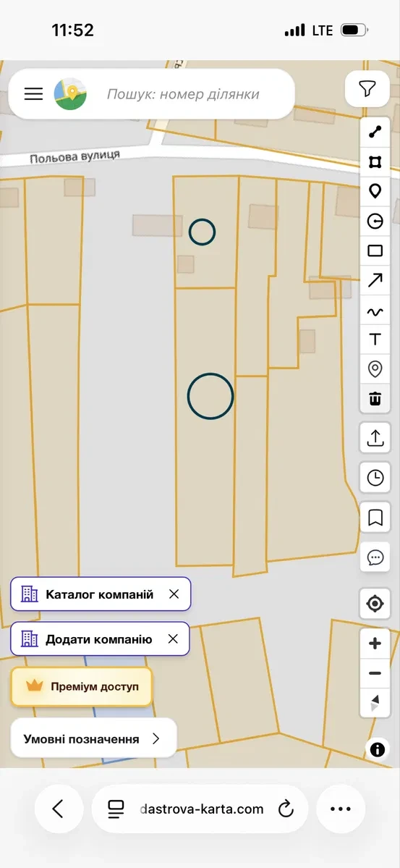Select the circle drawing tool
The width and height of the screenshot is (400, 868).
point(375,222)
